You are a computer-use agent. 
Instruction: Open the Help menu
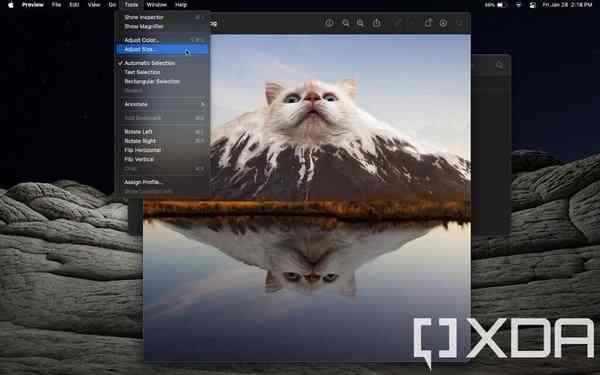click(x=181, y=5)
